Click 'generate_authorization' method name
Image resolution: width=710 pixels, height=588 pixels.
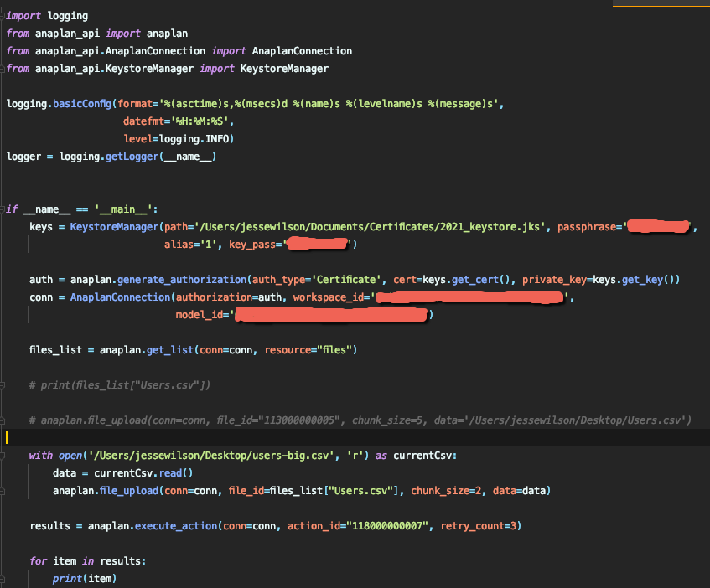(x=182, y=280)
